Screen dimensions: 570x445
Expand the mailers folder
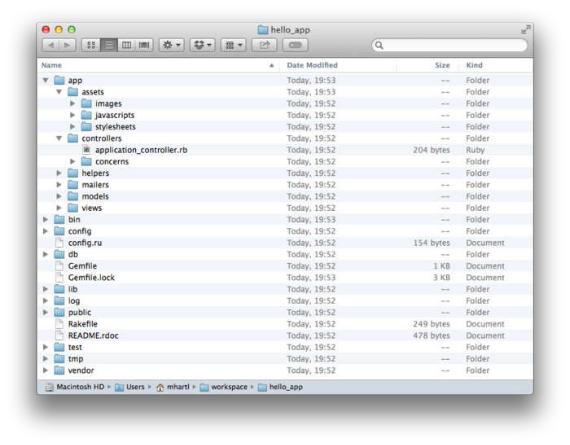[59, 185]
